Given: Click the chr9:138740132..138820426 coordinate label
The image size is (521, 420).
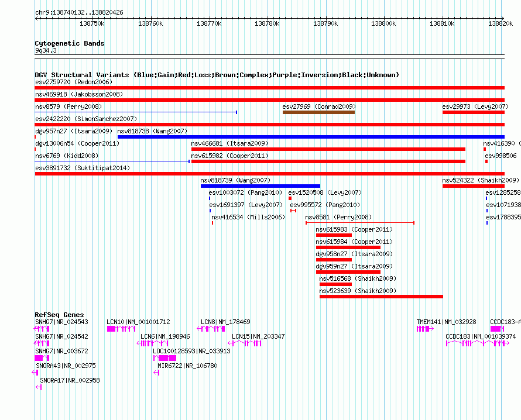Looking at the screenshot, I should [79, 12].
